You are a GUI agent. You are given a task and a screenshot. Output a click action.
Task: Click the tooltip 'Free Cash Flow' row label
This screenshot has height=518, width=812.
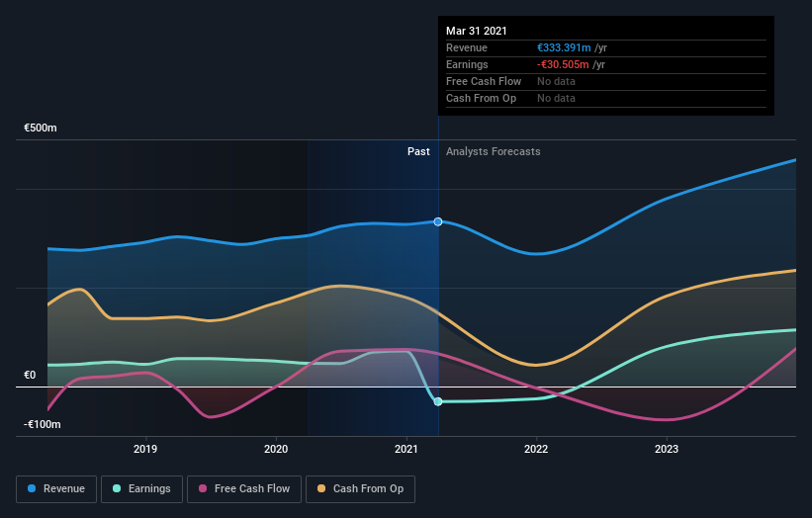click(x=484, y=81)
